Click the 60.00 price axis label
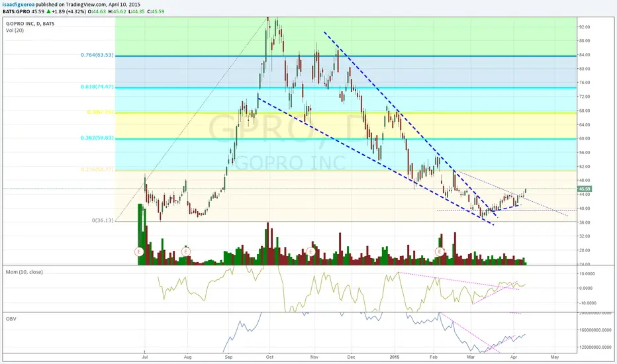This screenshot has height=364, width=617. tap(585, 138)
